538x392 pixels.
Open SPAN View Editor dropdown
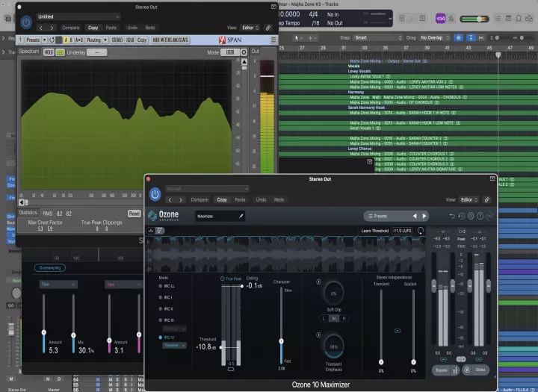[250, 28]
